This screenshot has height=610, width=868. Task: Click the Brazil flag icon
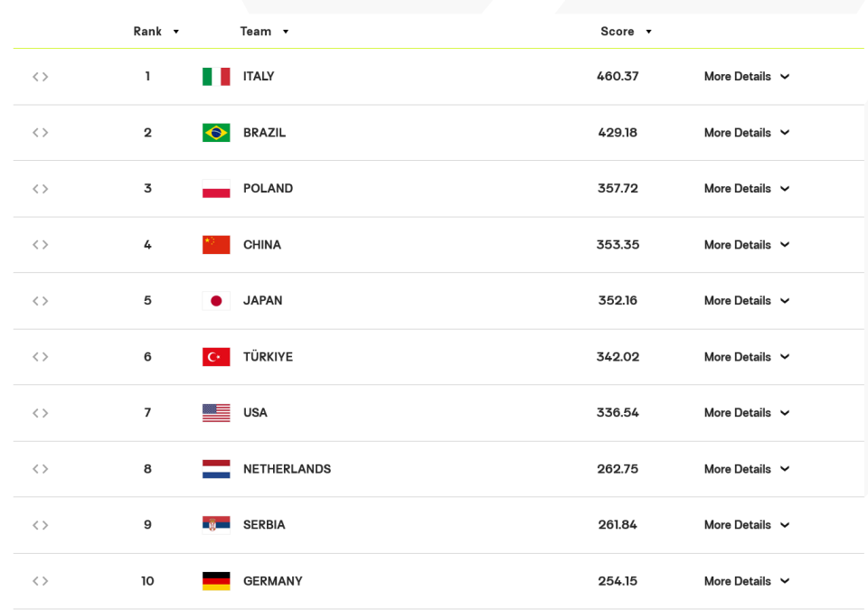216,132
